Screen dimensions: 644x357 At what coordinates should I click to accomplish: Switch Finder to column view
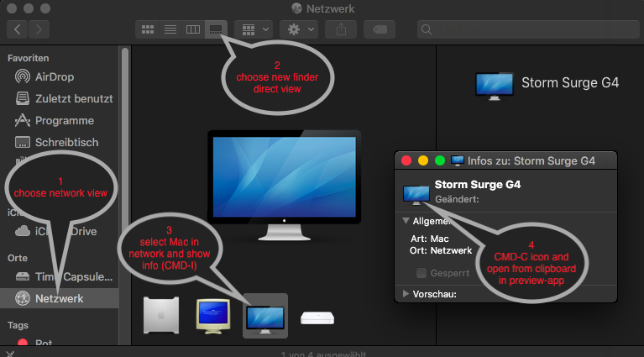pyautogui.click(x=193, y=29)
